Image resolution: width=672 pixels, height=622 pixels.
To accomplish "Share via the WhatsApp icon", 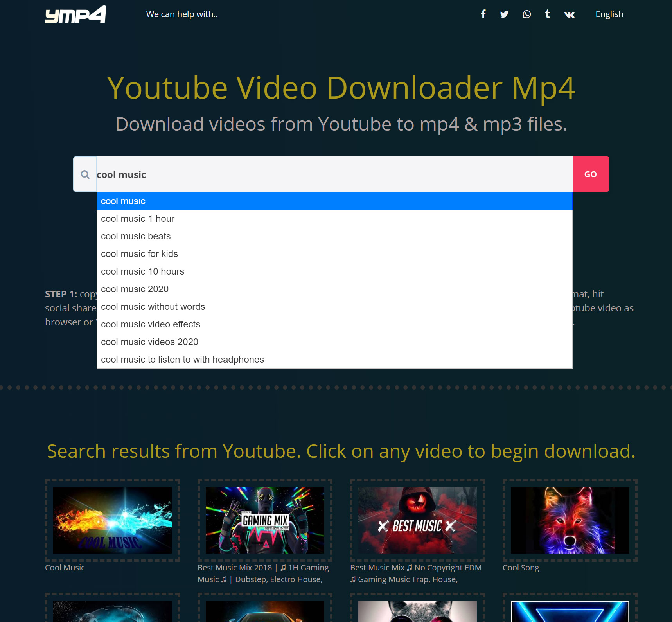I will coord(526,14).
